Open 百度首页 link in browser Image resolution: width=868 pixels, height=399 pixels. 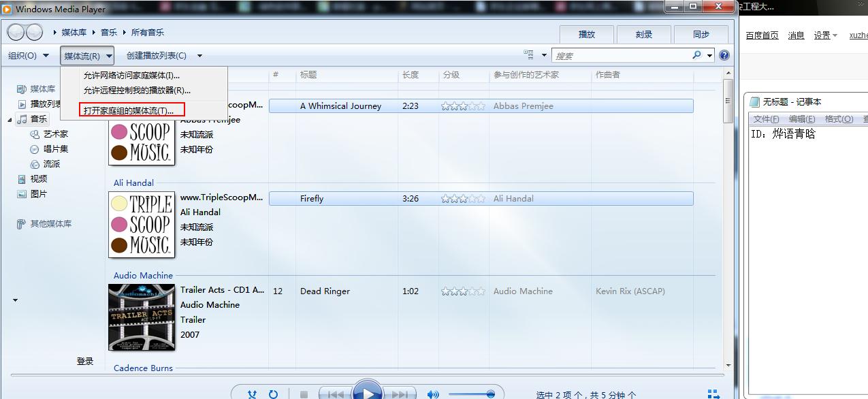762,35
